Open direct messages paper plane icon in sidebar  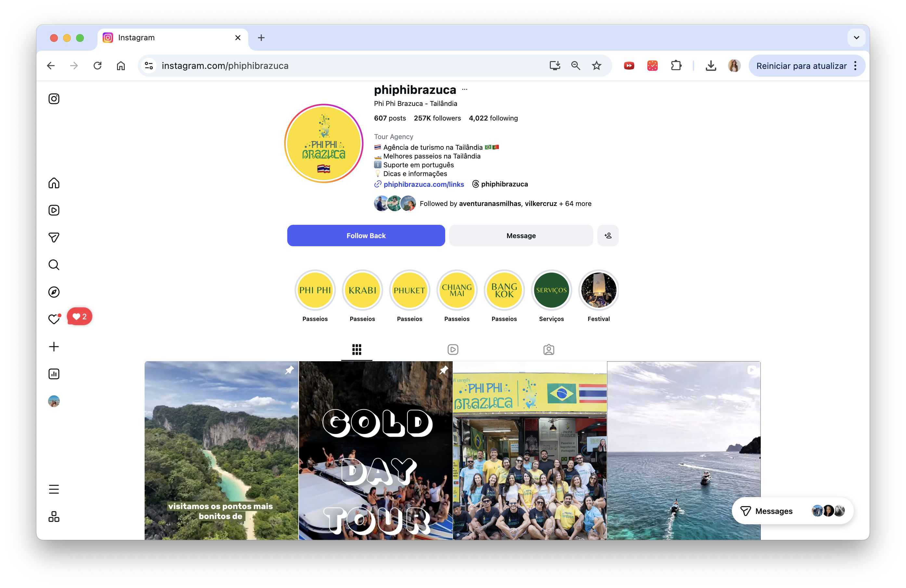click(54, 237)
